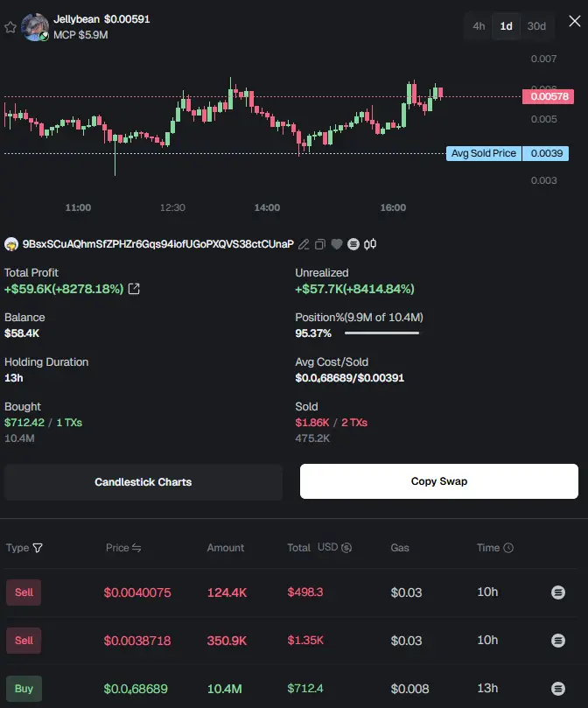Click the Candlestick Charts button

pyautogui.click(x=143, y=482)
